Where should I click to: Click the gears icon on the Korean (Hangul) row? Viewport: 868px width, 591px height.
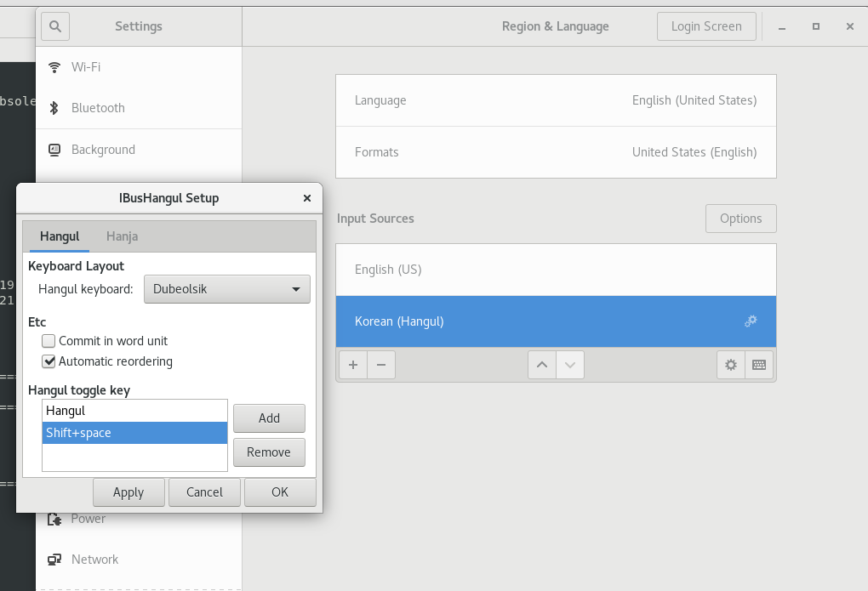[x=751, y=321]
